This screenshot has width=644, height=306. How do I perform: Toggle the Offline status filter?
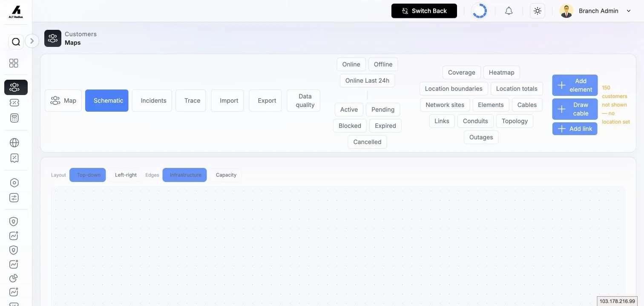[383, 64]
